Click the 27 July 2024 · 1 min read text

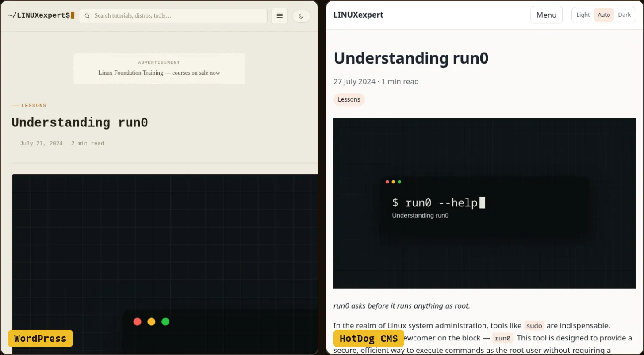click(376, 81)
